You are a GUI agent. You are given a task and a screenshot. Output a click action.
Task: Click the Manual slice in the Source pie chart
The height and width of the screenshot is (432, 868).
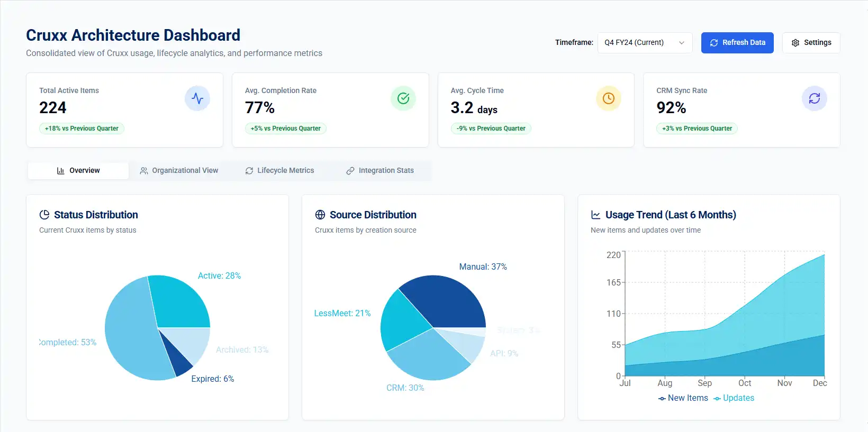click(445, 301)
